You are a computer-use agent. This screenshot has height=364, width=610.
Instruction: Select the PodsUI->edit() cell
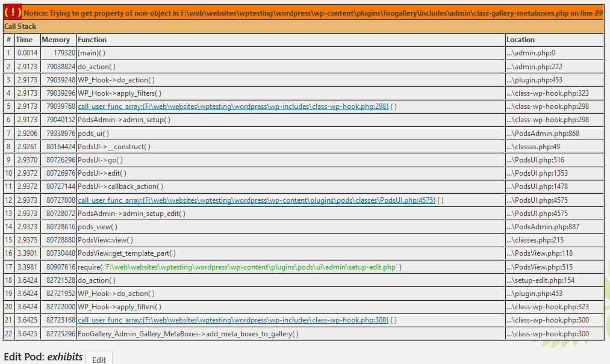click(x=291, y=173)
